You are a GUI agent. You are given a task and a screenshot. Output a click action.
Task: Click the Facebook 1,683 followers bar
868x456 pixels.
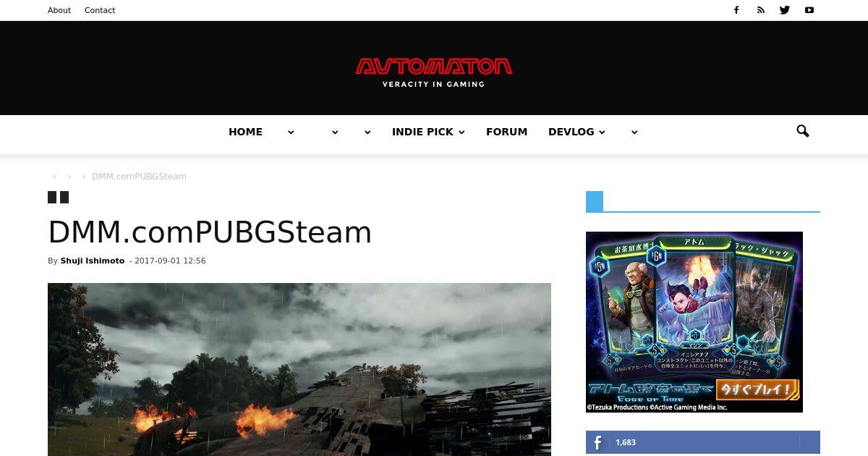pyautogui.click(x=703, y=442)
